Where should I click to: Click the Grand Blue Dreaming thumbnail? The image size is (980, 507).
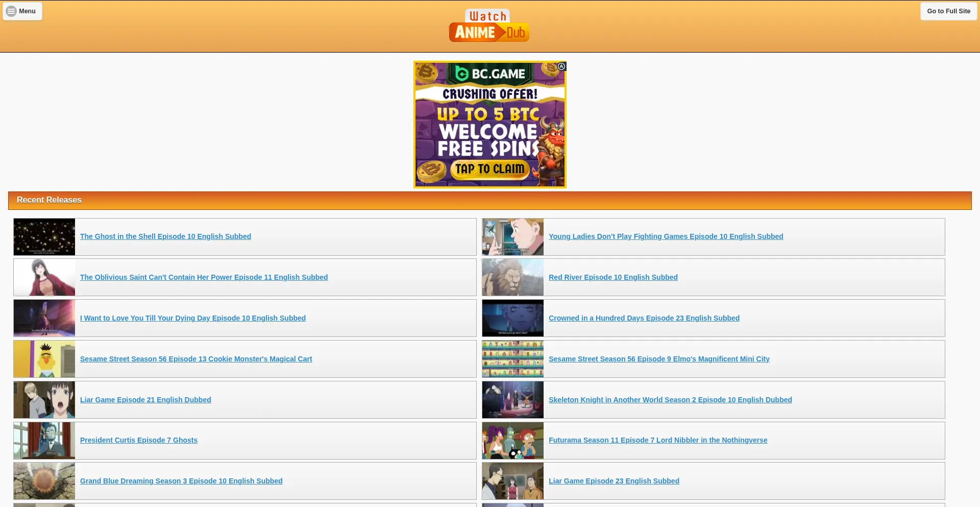[x=44, y=481]
